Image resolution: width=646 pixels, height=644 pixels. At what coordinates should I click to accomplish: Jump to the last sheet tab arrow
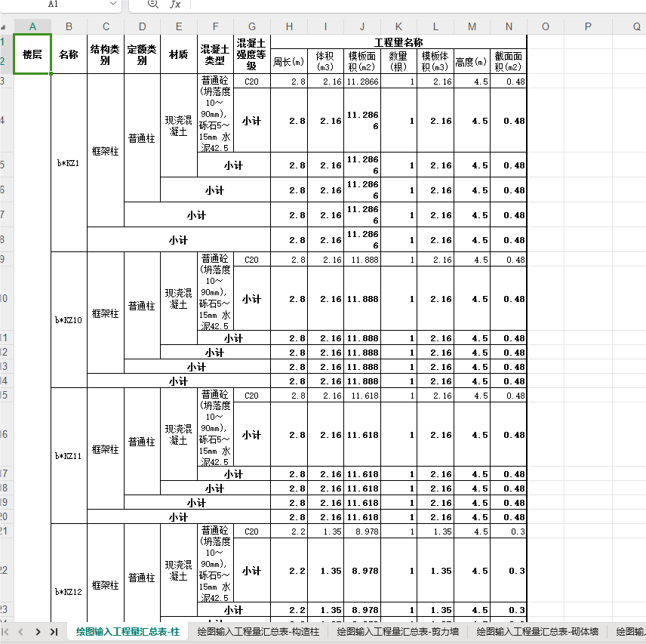click(54, 632)
